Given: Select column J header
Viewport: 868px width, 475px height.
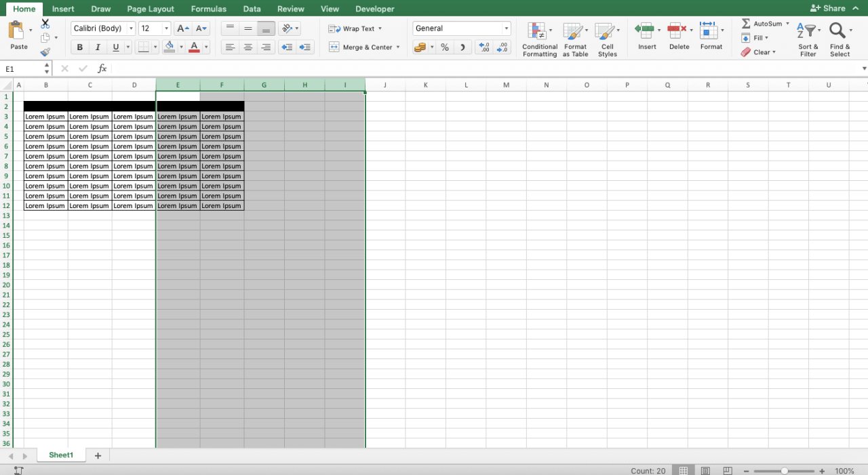Looking at the screenshot, I should (385, 85).
